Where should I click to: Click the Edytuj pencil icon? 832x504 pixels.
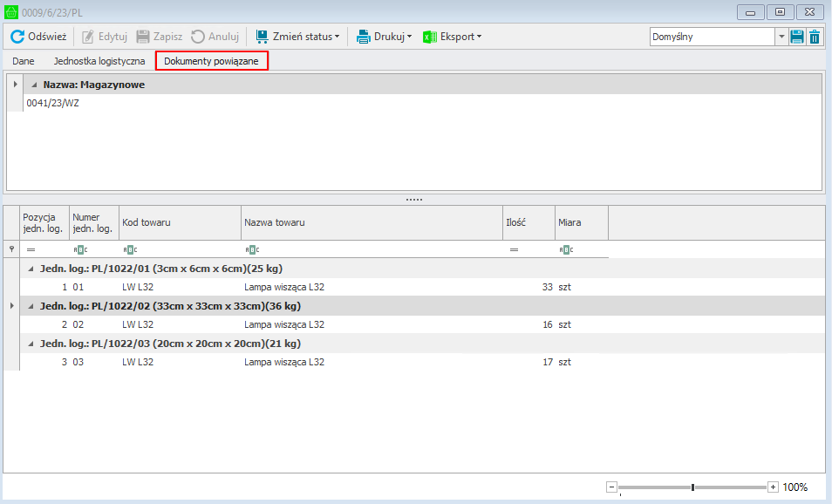coord(88,37)
